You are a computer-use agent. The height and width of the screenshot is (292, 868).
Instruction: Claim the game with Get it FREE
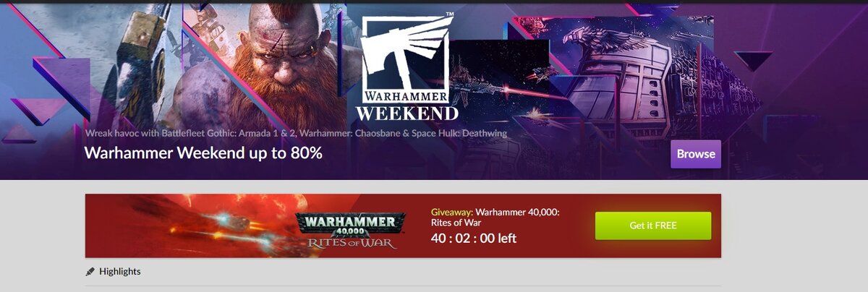tap(652, 226)
